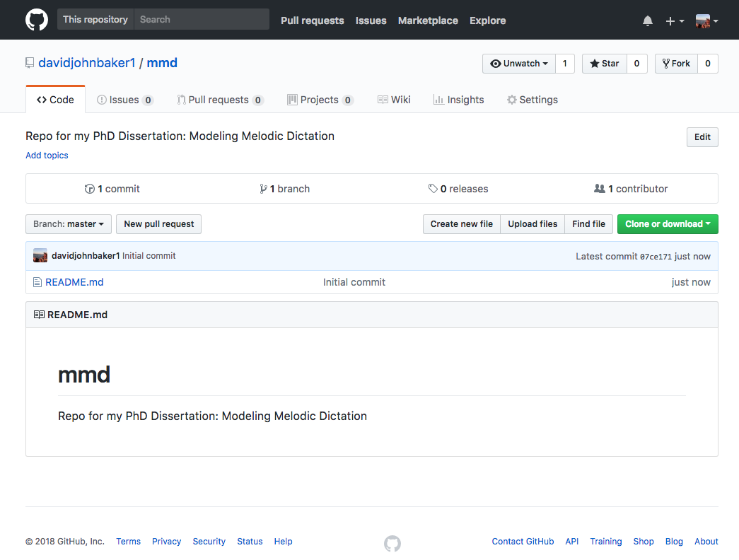
Task: Go to Issues in top navigation
Action: coord(371,21)
